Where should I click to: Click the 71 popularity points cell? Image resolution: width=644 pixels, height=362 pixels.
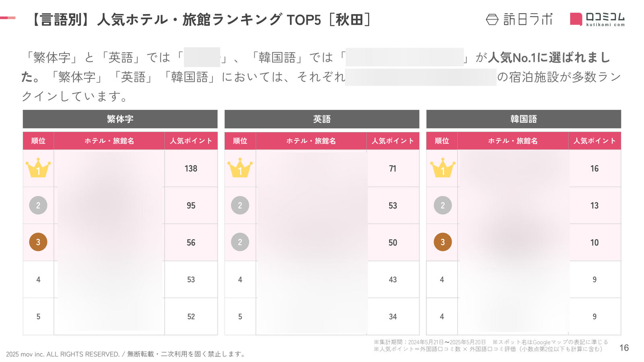coord(393,169)
